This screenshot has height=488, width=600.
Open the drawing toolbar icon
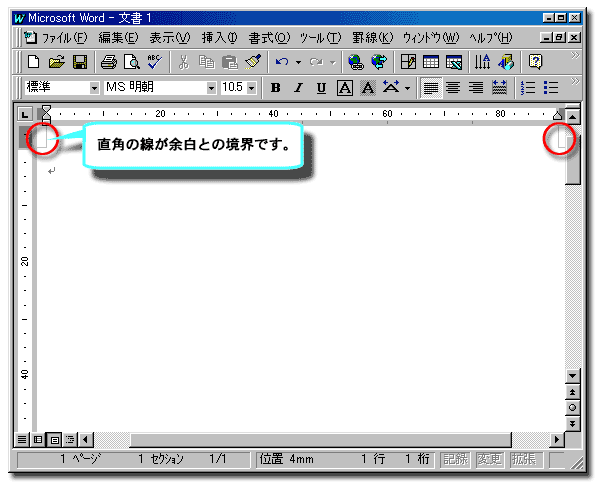tap(506, 62)
